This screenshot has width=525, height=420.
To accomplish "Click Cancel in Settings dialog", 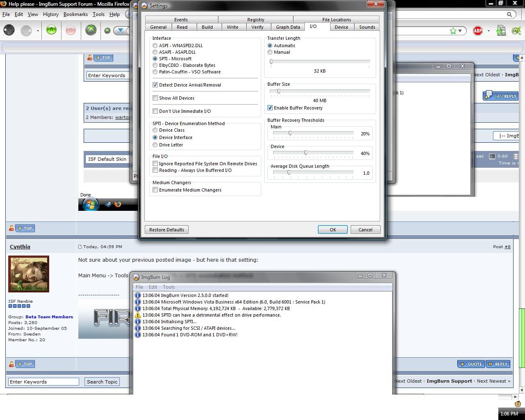I will pos(365,230).
